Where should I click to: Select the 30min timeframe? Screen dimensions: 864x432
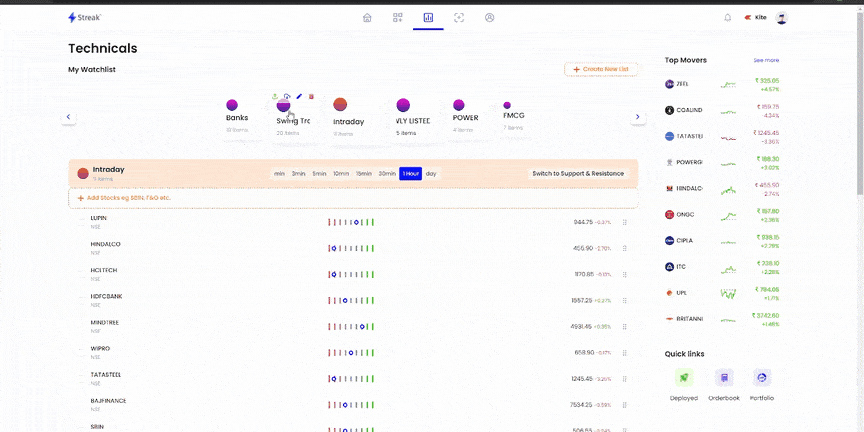tap(387, 174)
